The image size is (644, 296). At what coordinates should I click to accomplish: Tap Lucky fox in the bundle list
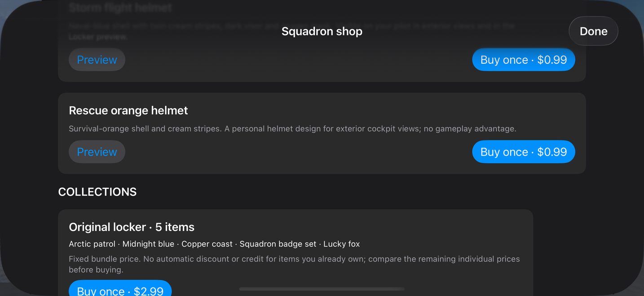pyautogui.click(x=341, y=244)
